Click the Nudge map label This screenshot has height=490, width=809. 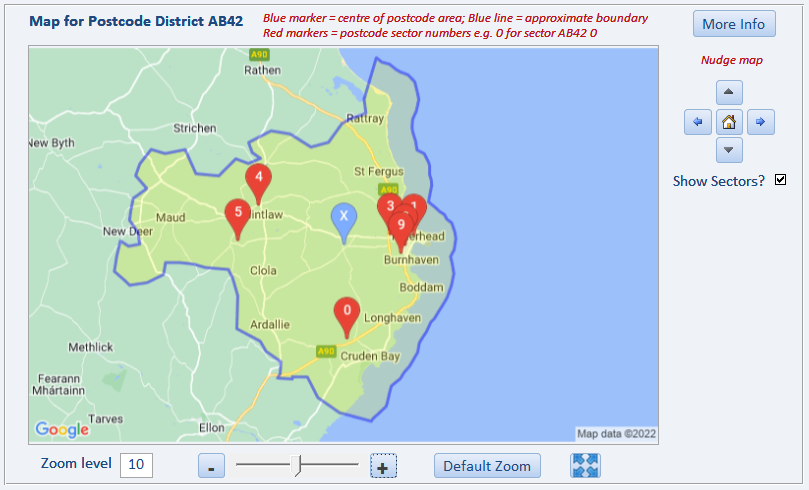(732, 60)
